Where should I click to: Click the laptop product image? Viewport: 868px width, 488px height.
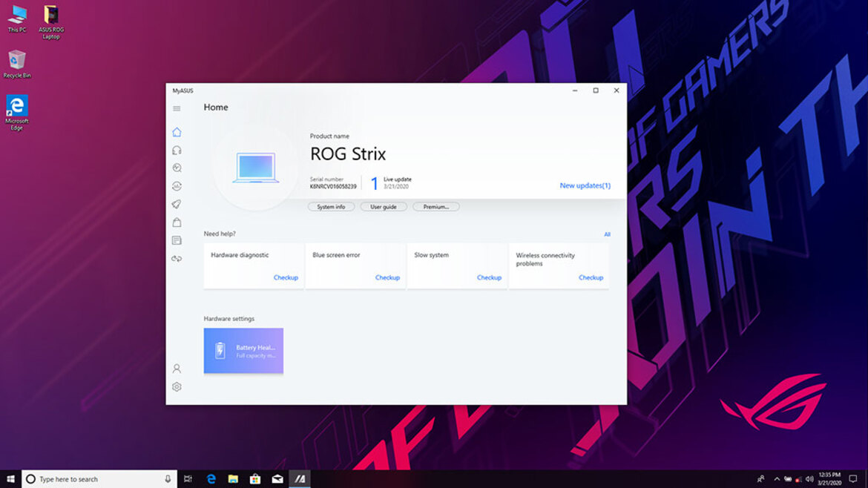[x=255, y=168]
